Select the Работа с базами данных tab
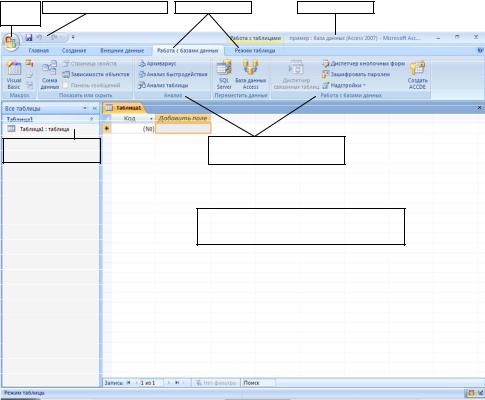Screen dimensions: 485x400 (188, 51)
